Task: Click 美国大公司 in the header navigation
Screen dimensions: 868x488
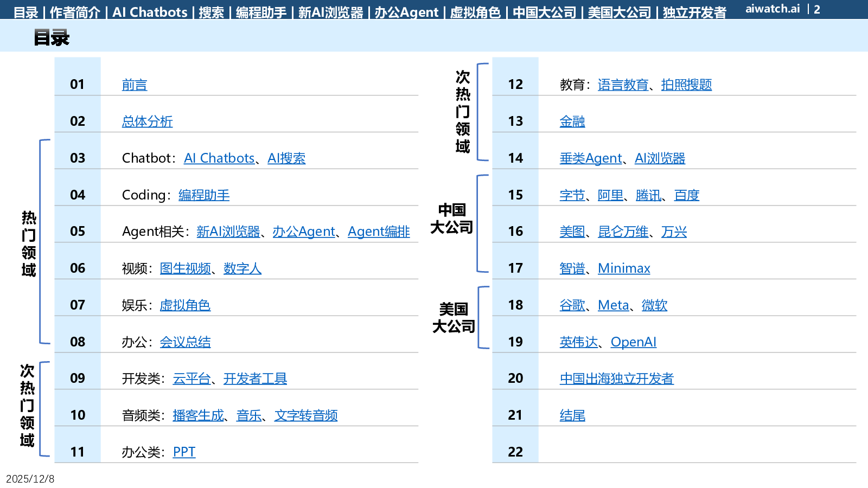Action: 619,12
